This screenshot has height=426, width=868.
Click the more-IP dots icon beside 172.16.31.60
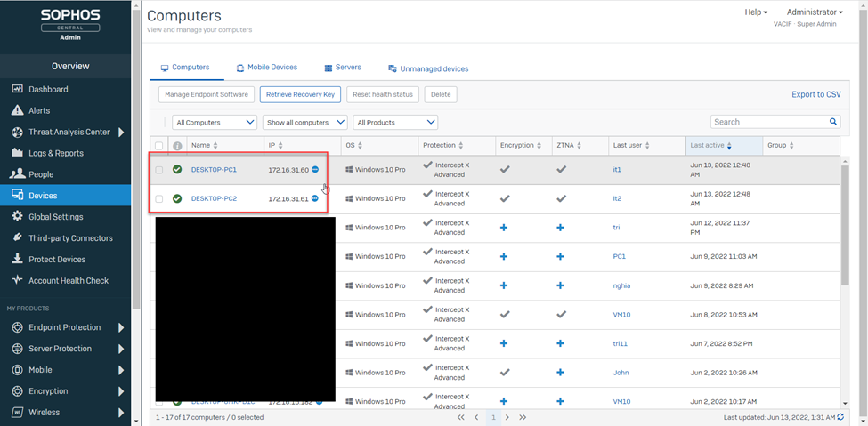click(x=315, y=169)
